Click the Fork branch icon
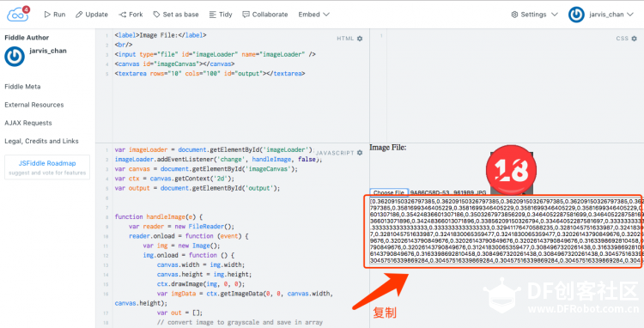Screen dimensions: 644x328 coord(123,15)
